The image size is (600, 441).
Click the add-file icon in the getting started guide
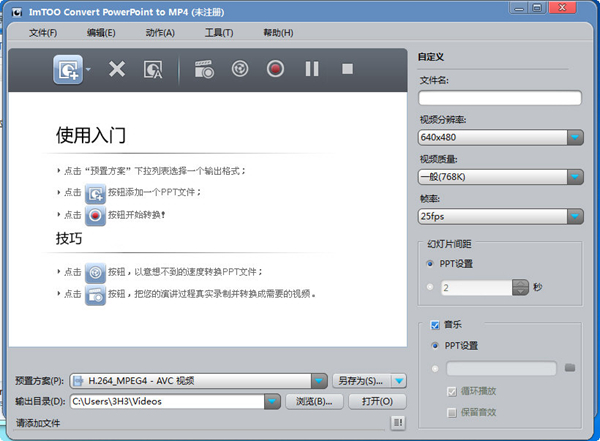pos(95,194)
